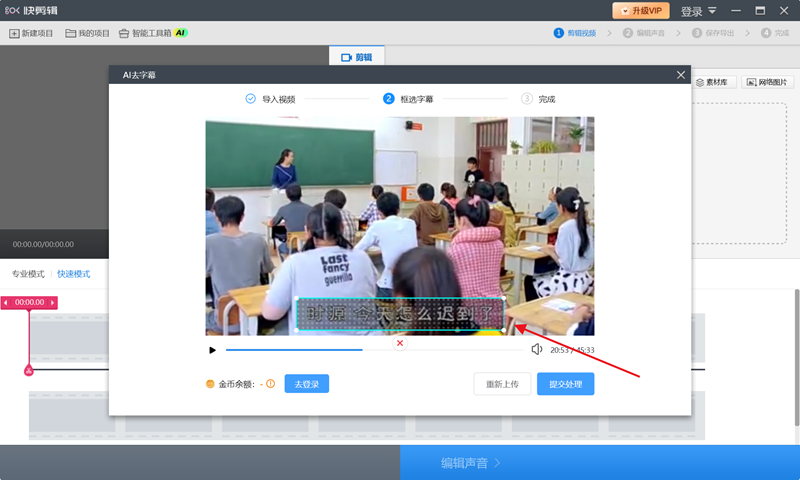
Task: Play the video in the dialog
Action: 212,350
